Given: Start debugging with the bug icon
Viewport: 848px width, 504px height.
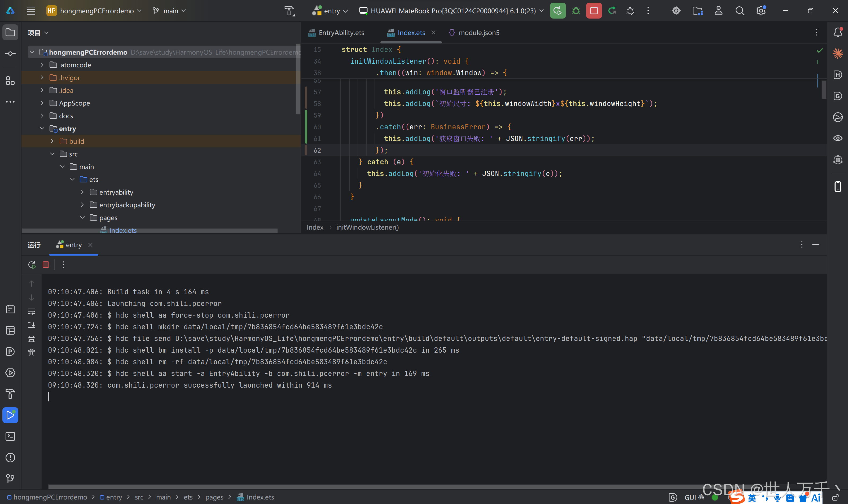Looking at the screenshot, I should coord(576,11).
